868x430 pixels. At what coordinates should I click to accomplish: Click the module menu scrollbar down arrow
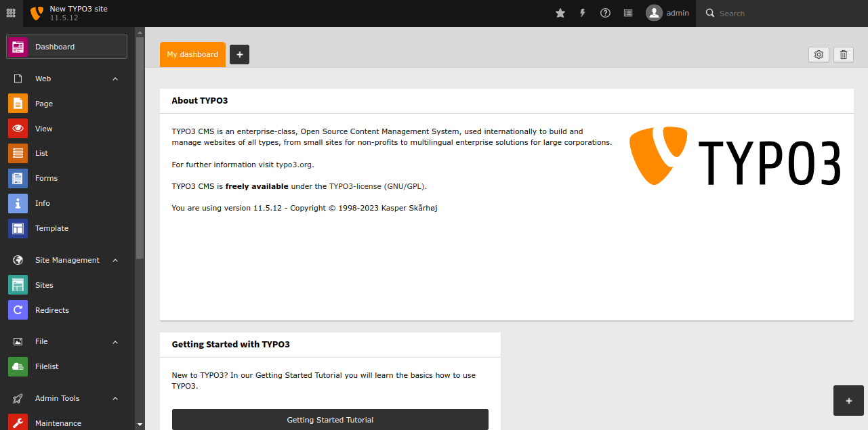pos(140,425)
